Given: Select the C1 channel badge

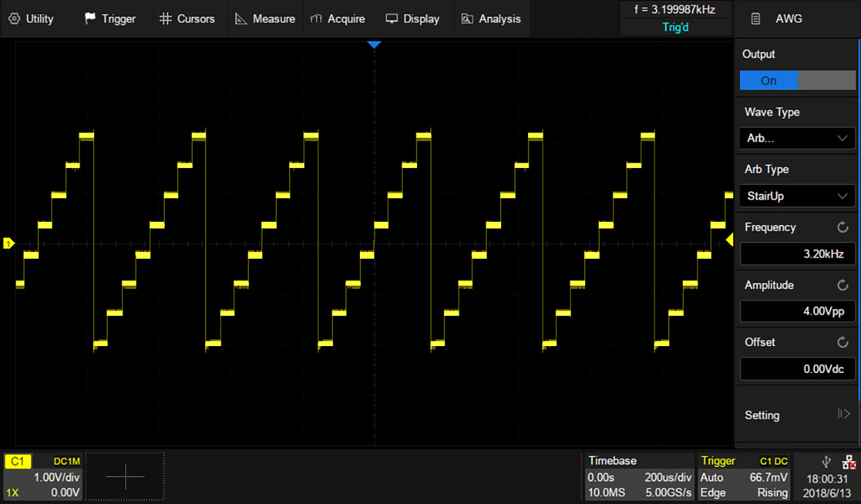Looking at the screenshot, I should point(17,461).
